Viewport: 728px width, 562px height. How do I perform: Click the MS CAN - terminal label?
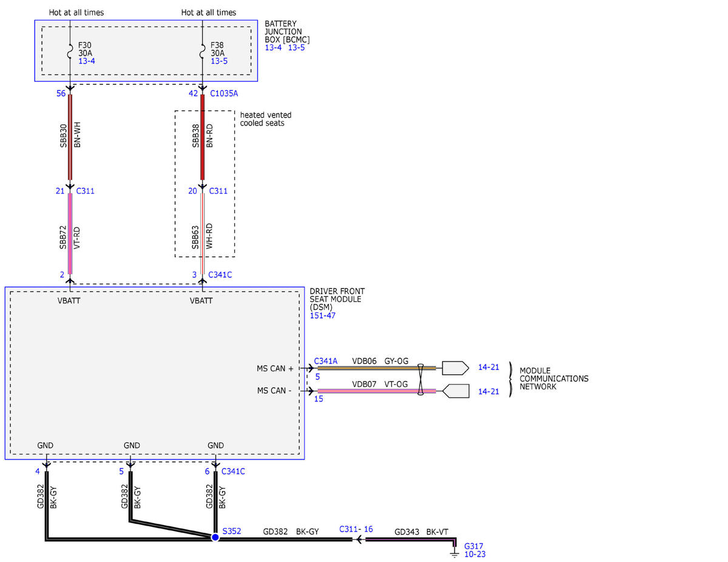pyautogui.click(x=274, y=391)
